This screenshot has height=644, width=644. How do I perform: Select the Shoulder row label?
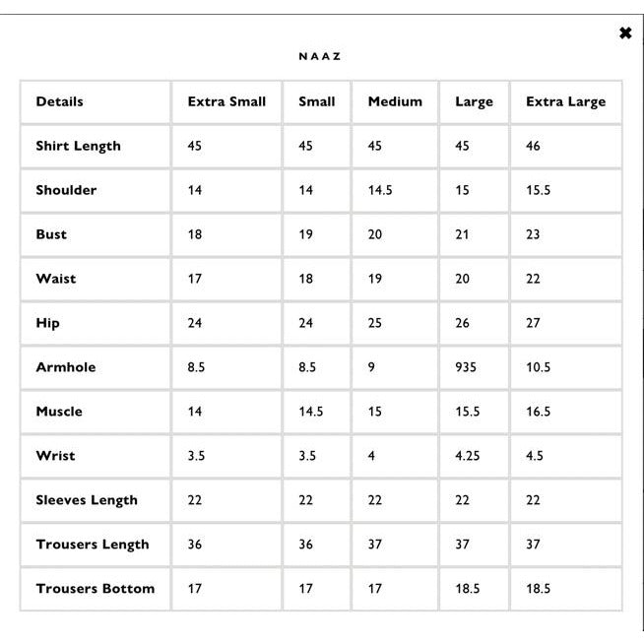(x=66, y=190)
